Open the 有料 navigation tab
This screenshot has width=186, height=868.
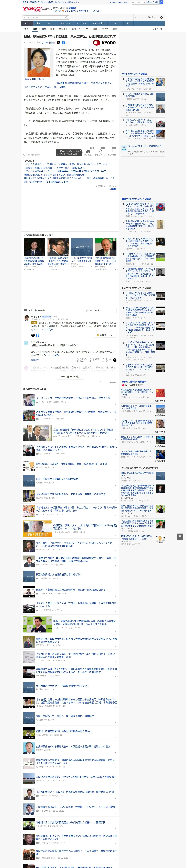pyautogui.click(x=128, y=24)
